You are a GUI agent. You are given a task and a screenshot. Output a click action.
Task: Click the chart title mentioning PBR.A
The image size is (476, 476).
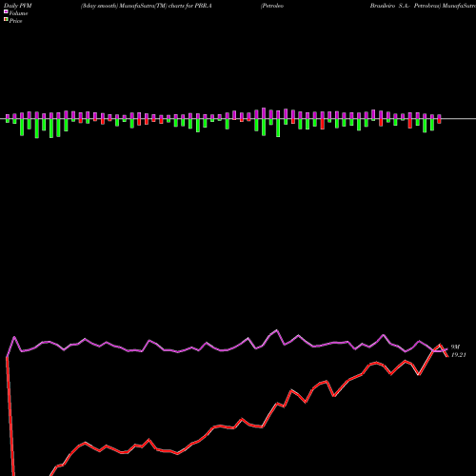pos(147,6)
